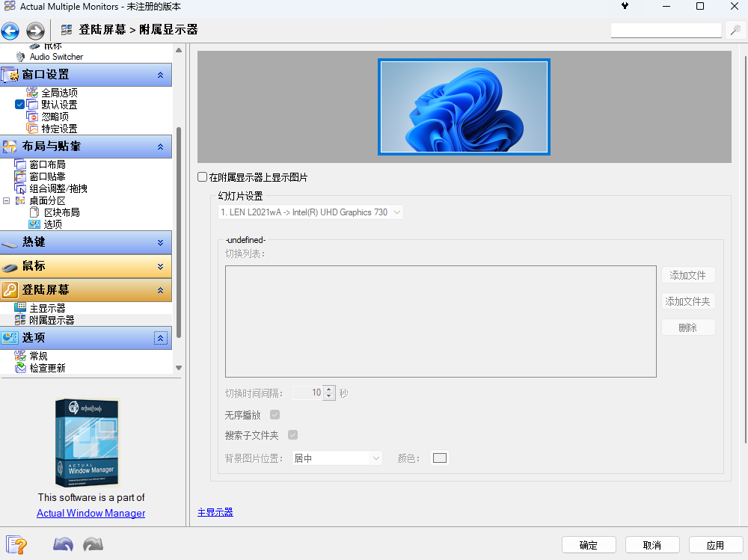Click the 切换时间间隔 value field
The image size is (748, 560).
(307, 393)
